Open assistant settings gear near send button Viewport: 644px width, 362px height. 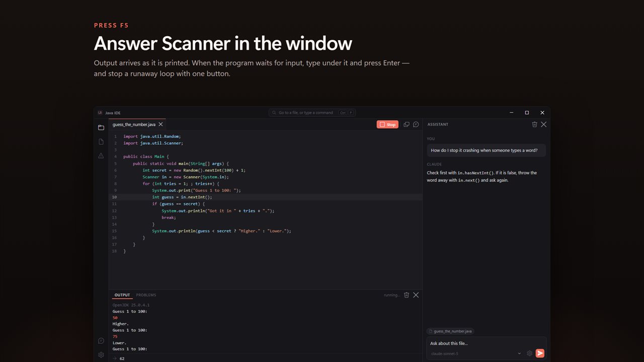[529, 353]
